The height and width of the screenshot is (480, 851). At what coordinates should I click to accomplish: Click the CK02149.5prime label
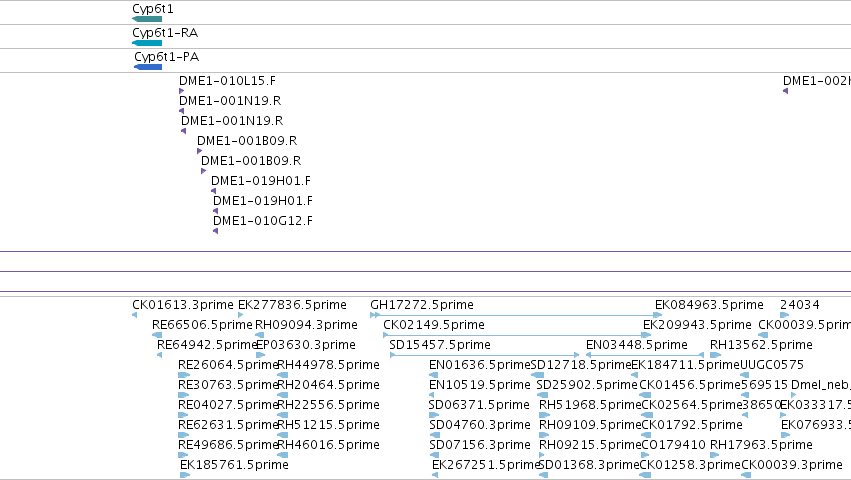[x=434, y=325]
